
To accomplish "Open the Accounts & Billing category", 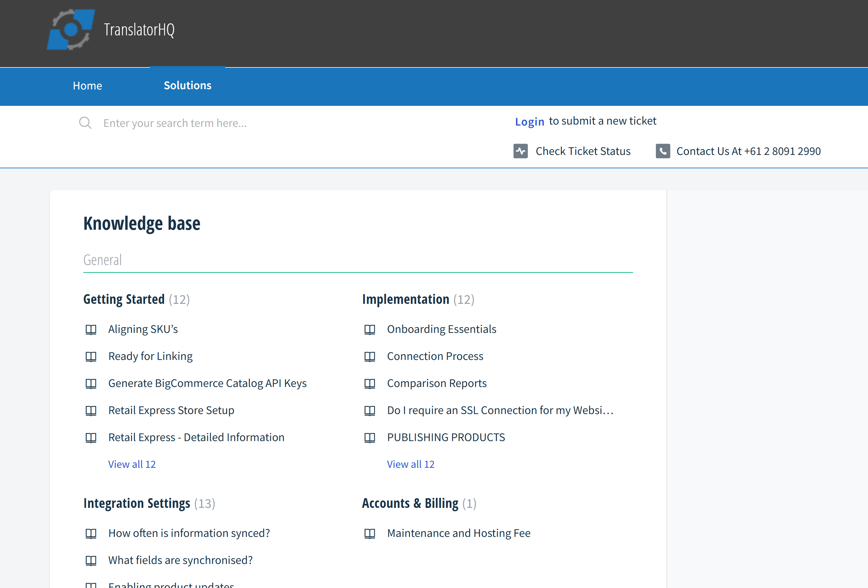I will [x=410, y=503].
